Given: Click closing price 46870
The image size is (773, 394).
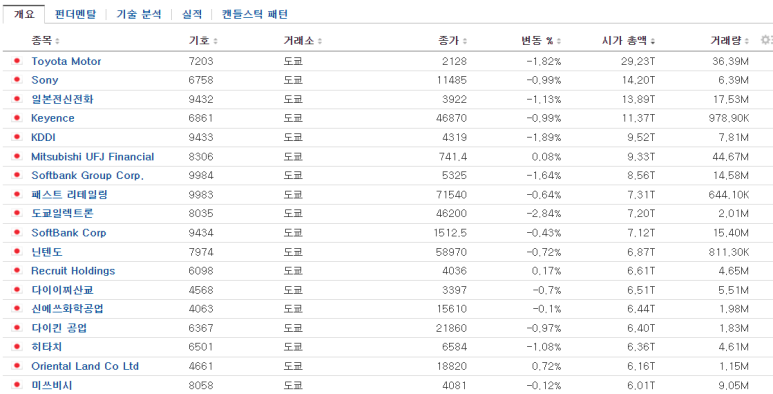Looking at the screenshot, I should click(x=452, y=118).
